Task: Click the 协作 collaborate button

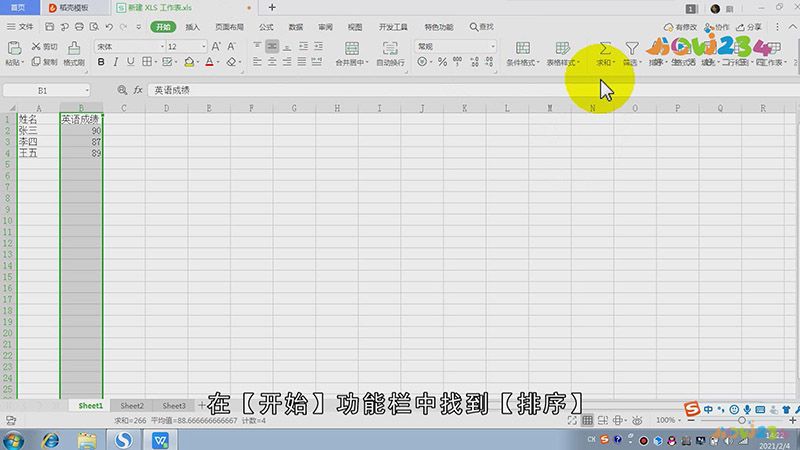Action: click(717, 27)
